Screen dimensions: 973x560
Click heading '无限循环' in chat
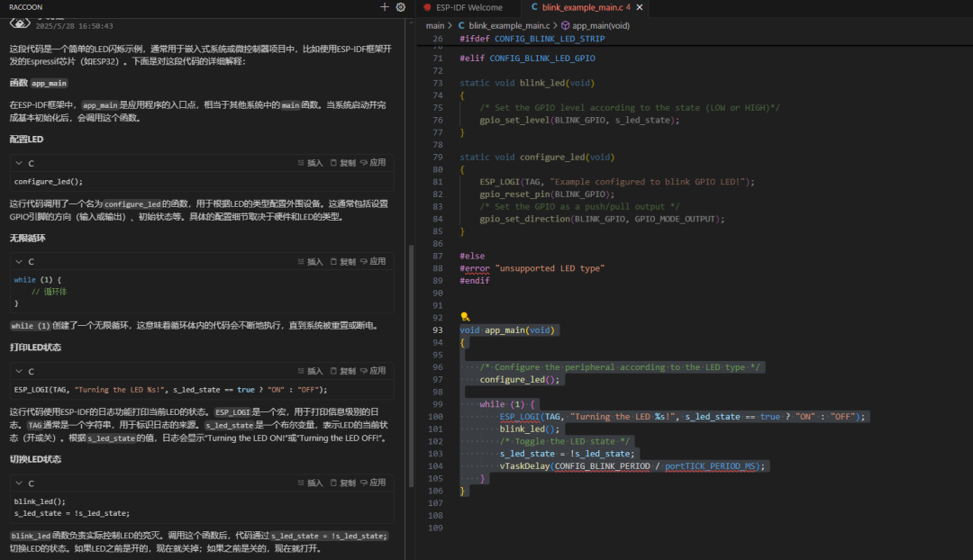(x=27, y=239)
